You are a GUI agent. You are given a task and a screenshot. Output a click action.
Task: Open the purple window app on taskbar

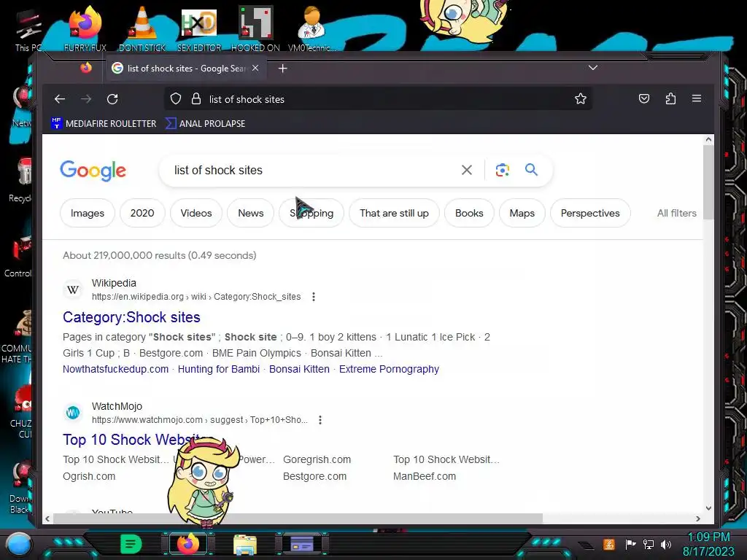coord(302,544)
